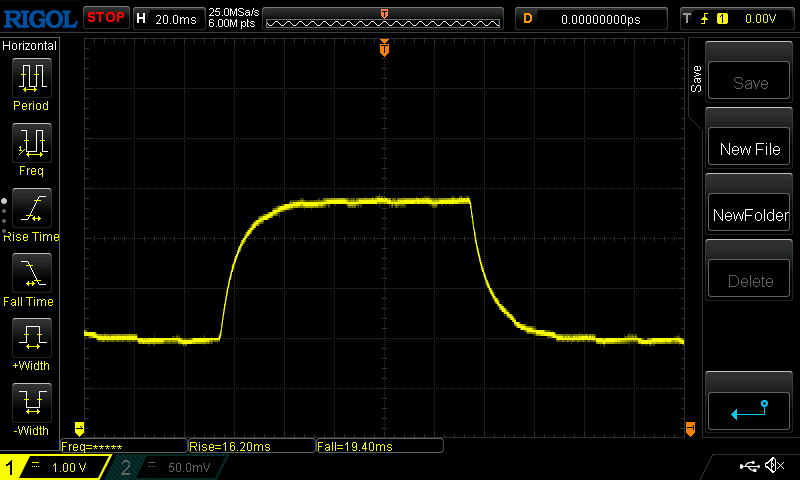Select the Rise Time measurement icon
Viewport: 800px width, 480px height.
coord(32,208)
